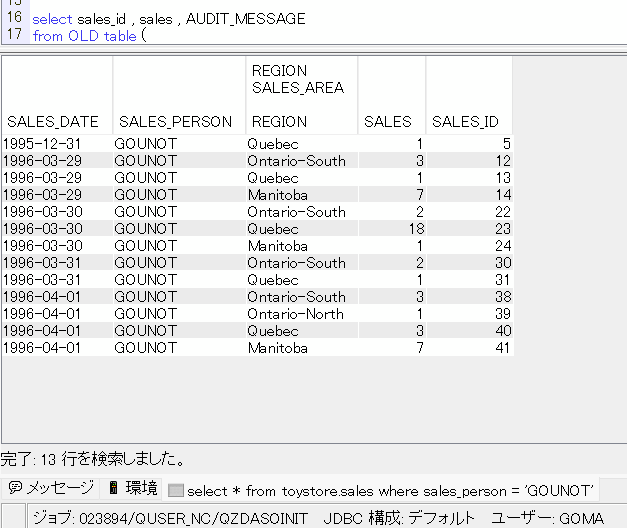The image size is (627, 528).
Task: Click the status text '完了: 13 行を検索しました。'
Action: pos(93,459)
